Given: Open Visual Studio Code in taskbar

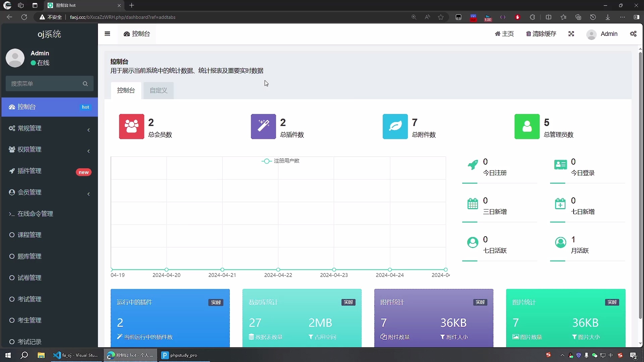Looking at the screenshot, I should 76,355.
